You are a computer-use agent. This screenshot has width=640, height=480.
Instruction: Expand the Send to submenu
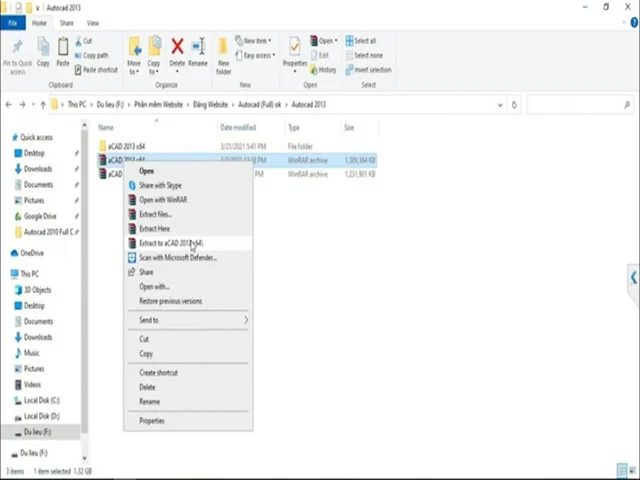point(189,320)
